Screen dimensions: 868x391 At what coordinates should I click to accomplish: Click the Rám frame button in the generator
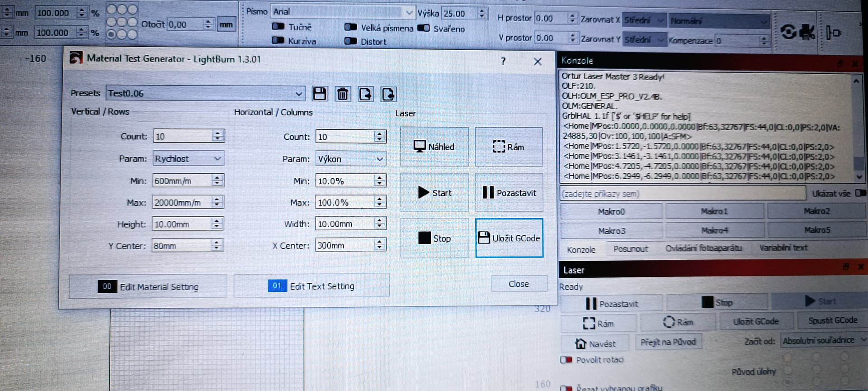coord(509,147)
